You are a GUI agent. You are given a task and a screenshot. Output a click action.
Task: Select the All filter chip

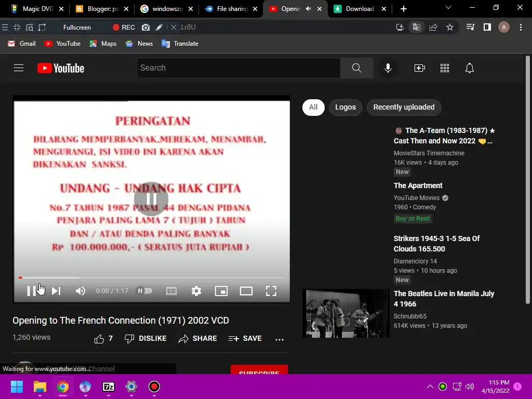(313, 107)
